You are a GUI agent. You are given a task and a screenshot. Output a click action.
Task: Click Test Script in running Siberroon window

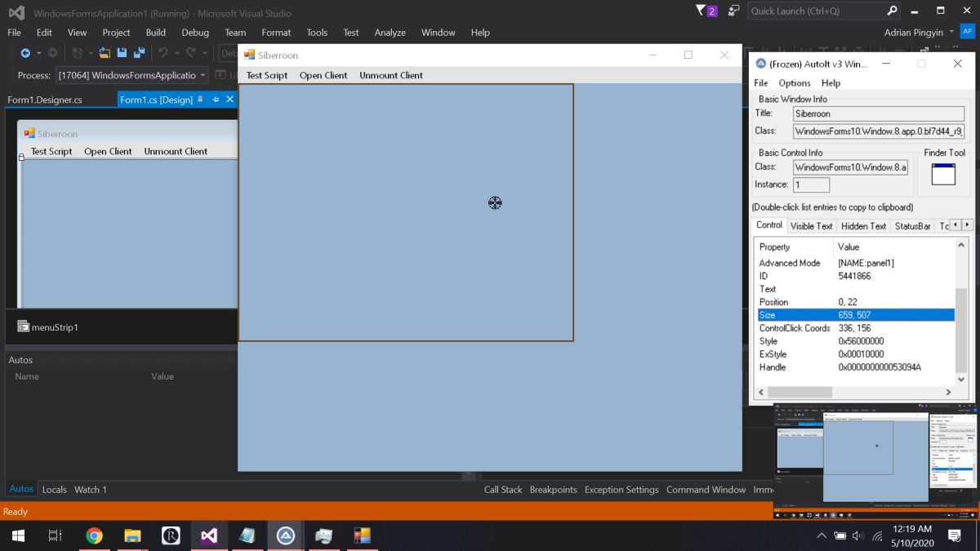[267, 75]
